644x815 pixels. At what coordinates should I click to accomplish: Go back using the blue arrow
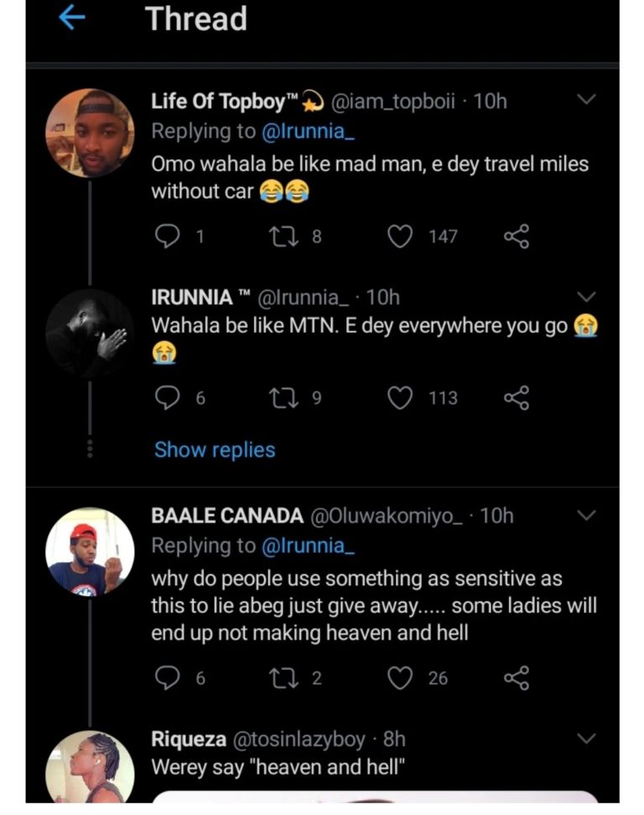72,19
